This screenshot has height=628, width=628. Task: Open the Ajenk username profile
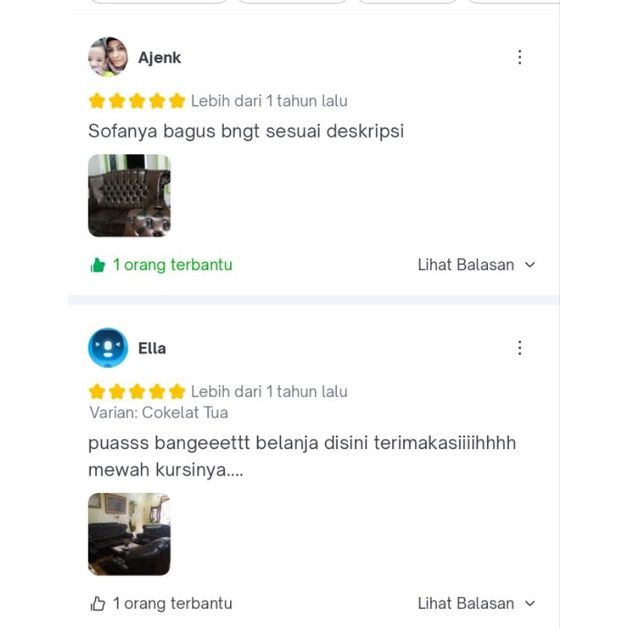[159, 58]
